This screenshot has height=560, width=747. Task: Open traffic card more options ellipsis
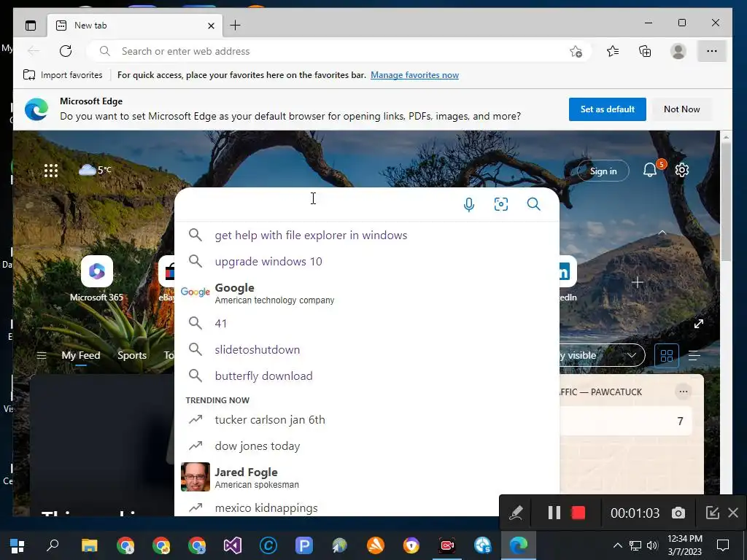tap(683, 392)
